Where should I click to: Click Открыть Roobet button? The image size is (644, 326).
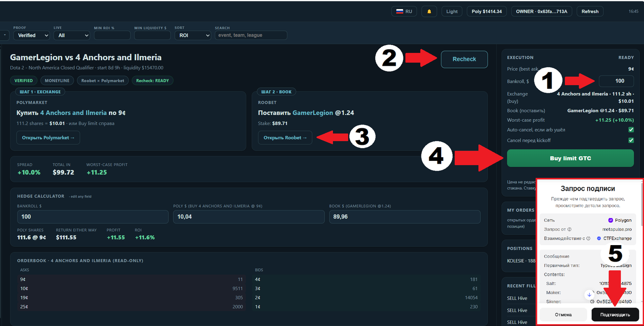pos(285,137)
